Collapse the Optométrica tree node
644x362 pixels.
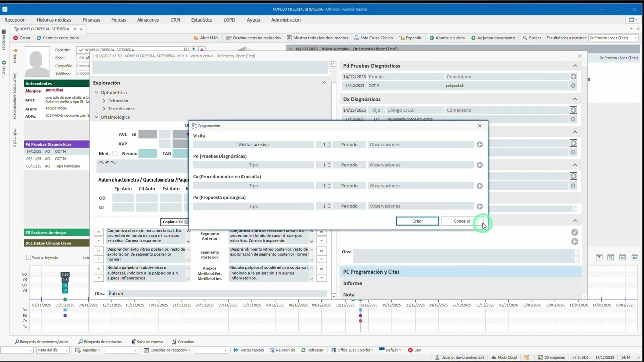coord(96,93)
